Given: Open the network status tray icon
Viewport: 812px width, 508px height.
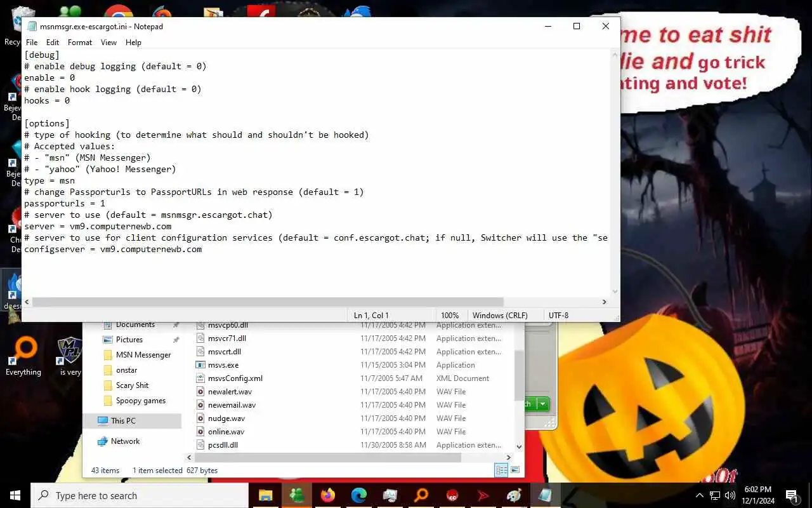Looking at the screenshot, I should 715,495.
